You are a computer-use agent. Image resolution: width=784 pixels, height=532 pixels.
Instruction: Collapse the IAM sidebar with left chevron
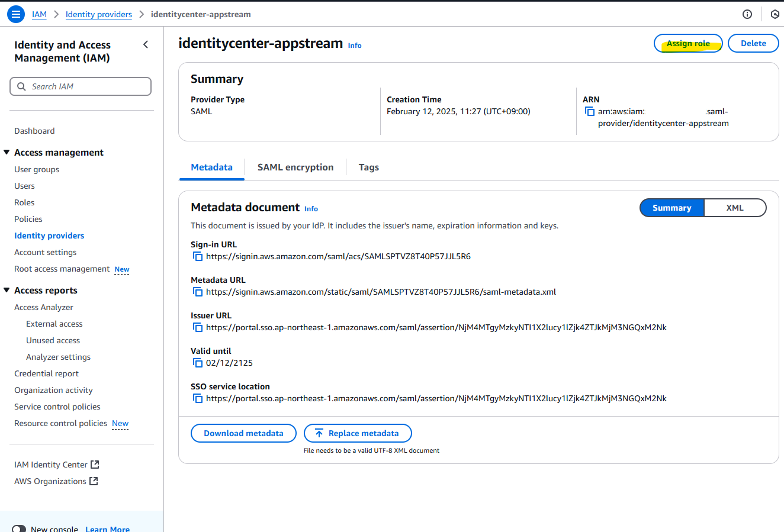click(146, 45)
